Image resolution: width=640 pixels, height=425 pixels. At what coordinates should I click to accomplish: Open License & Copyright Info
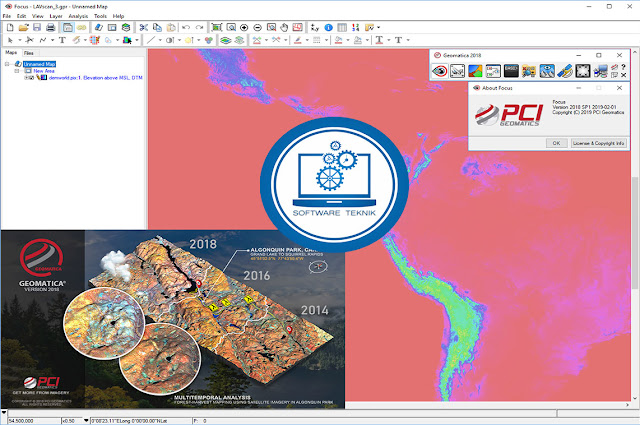tap(598, 143)
